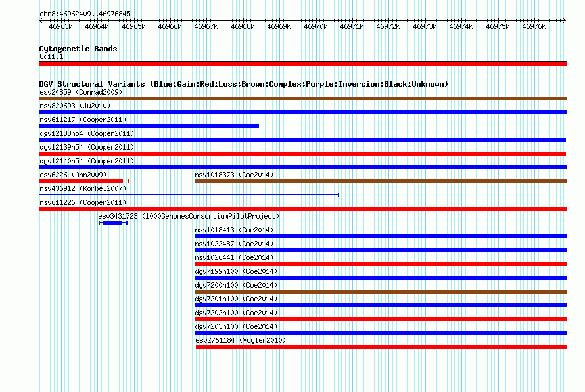585x392 pixels.
Task: Open nsv611217 (Cooper2011) variant entry
Action: 83,120
